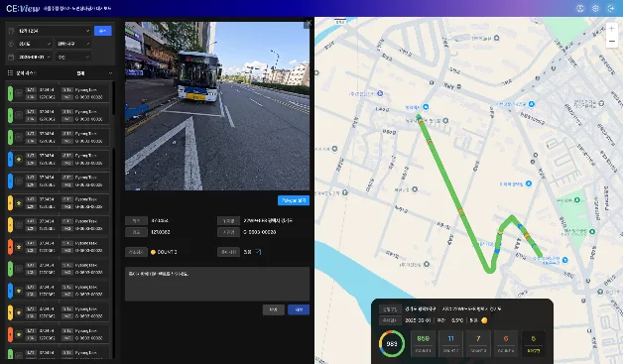This screenshot has width=623, height=364.
Task: Click the location pin icon in filter panel
Action: tap(11, 44)
